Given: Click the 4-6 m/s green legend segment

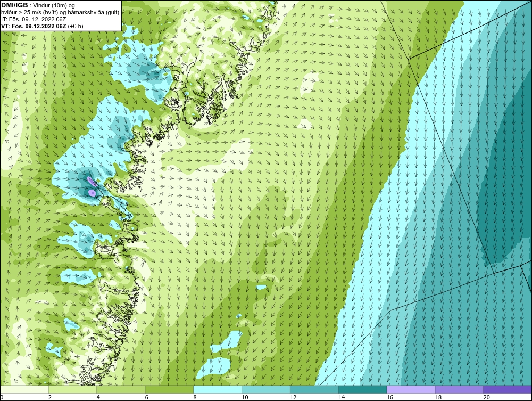Looking at the screenshot, I should pyautogui.click(x=121, y=389).
